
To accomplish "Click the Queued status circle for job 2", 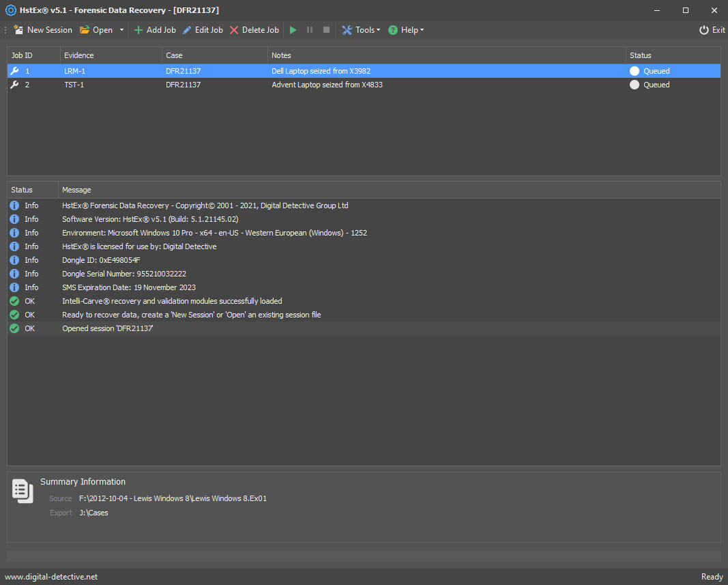I will [635, 85].
